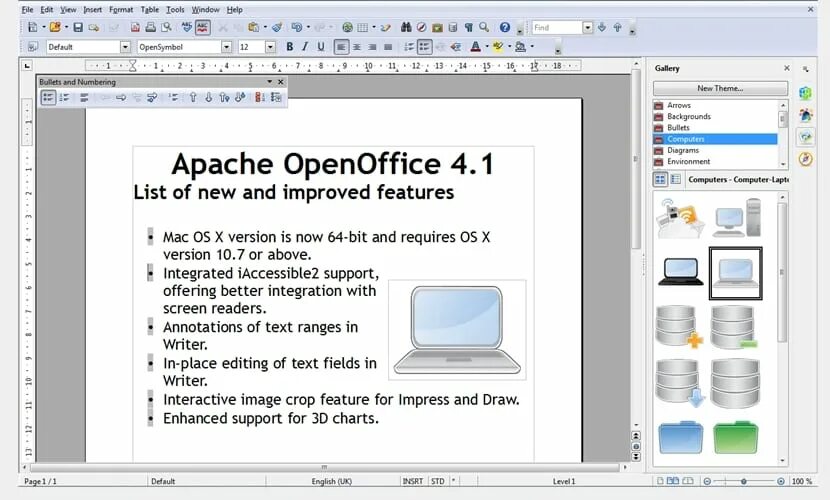830x500 pixels.
Task: Click Move Up arrow in Bullets toolbar
Action: tap(193, 97)
